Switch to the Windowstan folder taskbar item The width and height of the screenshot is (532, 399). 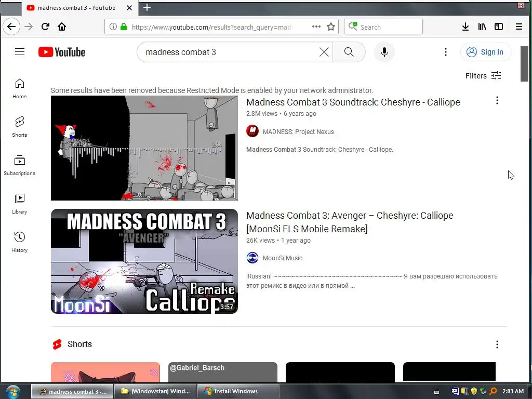(155, 391)
